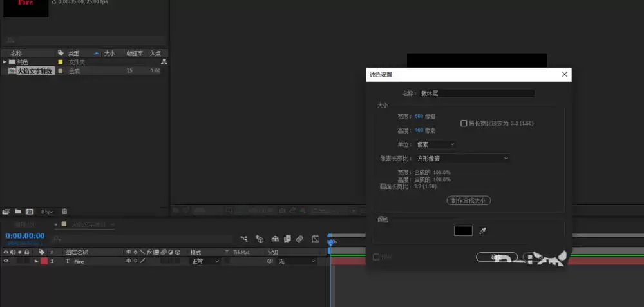Open the 像素长宽比 pixel aspect ratio dropdown
The width and height of the screenshot is (644, 307).
point(463,158)
